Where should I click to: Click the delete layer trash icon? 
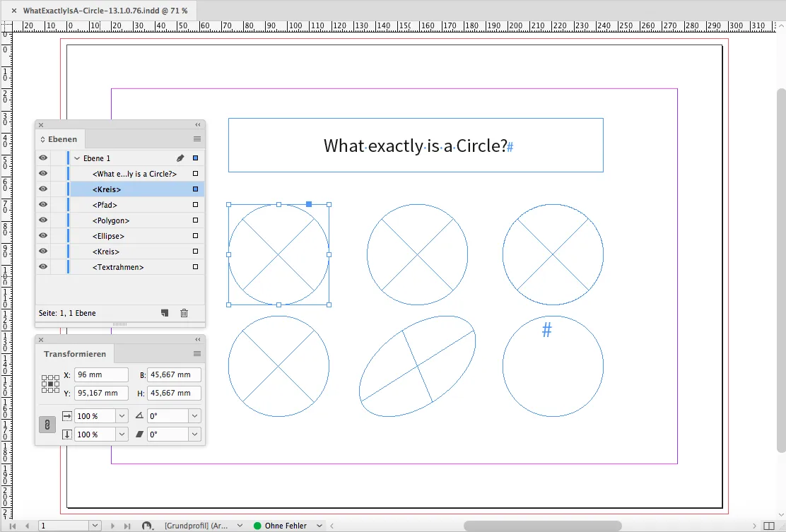point(184,312)
